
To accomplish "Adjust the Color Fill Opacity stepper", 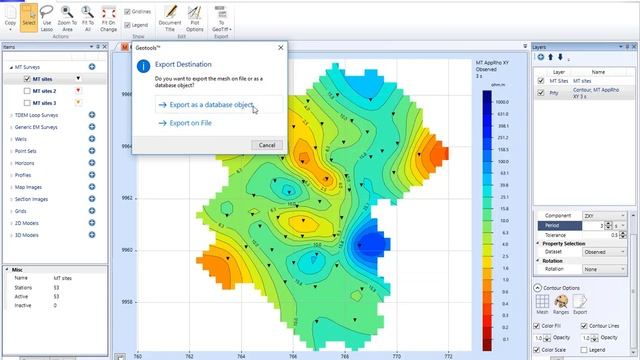I will [547, 338].
